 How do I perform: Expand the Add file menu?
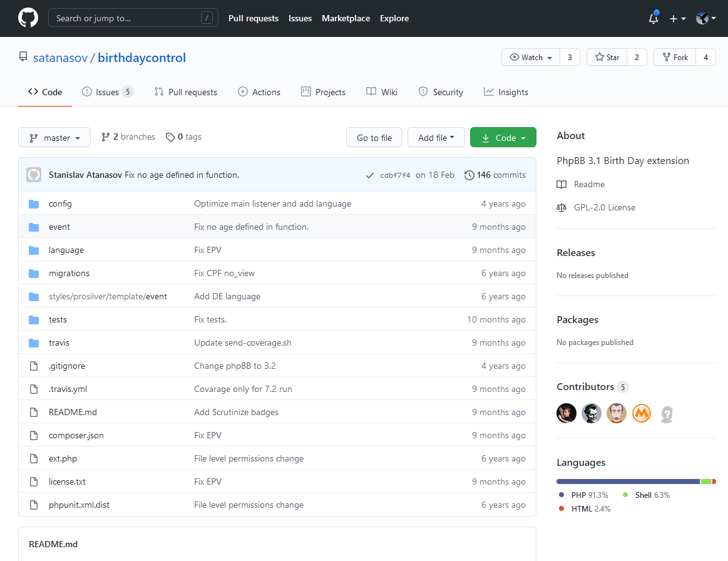coord(436,138)
